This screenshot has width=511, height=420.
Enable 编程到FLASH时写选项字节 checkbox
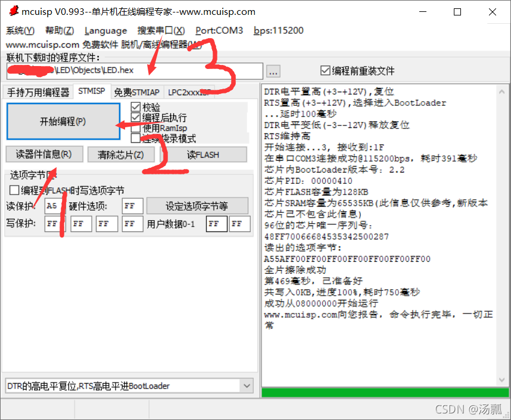(x=67, y=190)
